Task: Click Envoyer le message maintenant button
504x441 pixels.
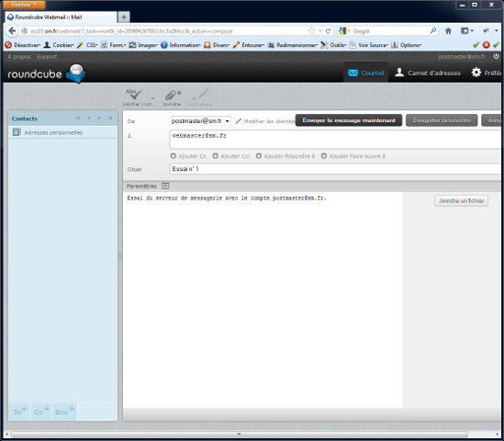Action: [349, 120]
